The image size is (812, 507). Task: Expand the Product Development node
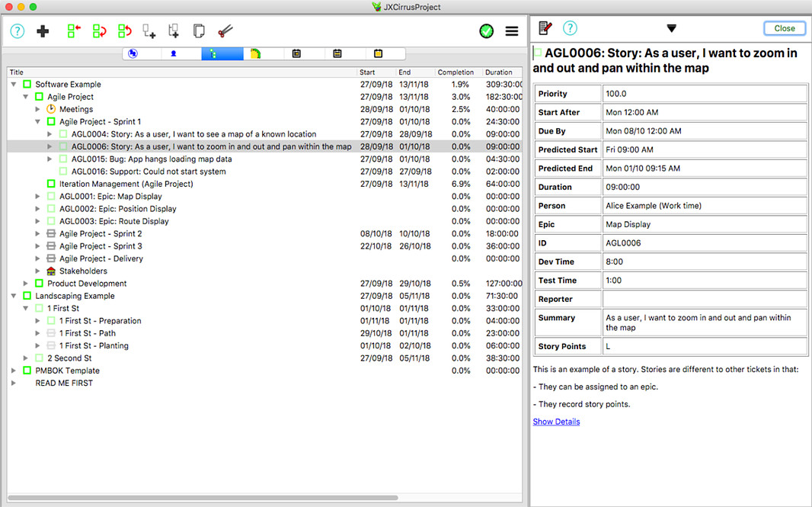(x=26, y=283)
